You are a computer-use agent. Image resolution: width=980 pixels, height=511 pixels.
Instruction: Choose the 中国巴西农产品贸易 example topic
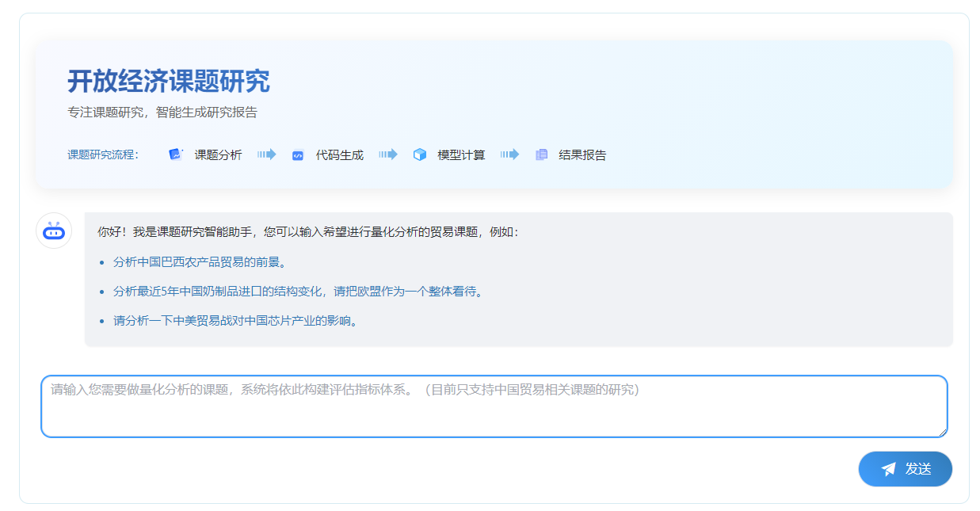click(199, 262)
